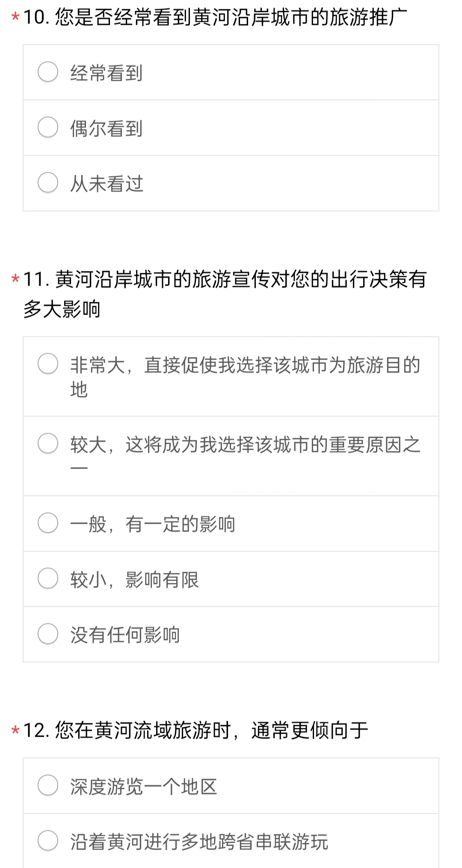Choose the 没有任何影响 radio button
462x868 pixels.
point(48,634)
